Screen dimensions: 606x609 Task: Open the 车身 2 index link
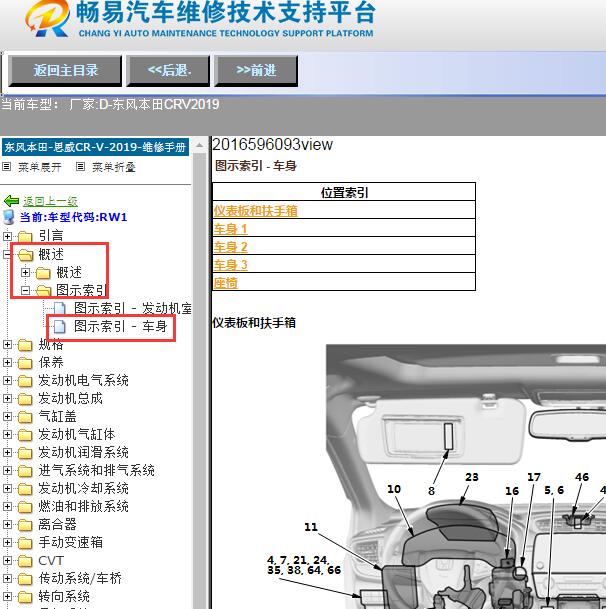pos(230,247)
